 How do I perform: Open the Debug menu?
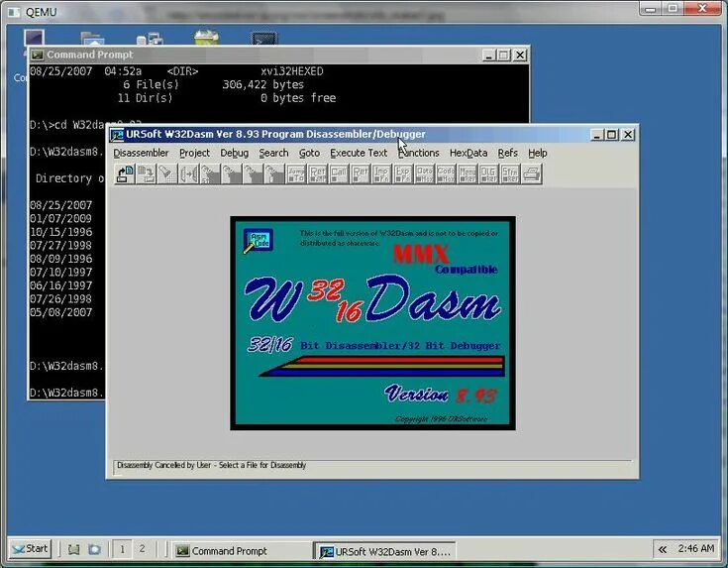[x=234, y=153]
